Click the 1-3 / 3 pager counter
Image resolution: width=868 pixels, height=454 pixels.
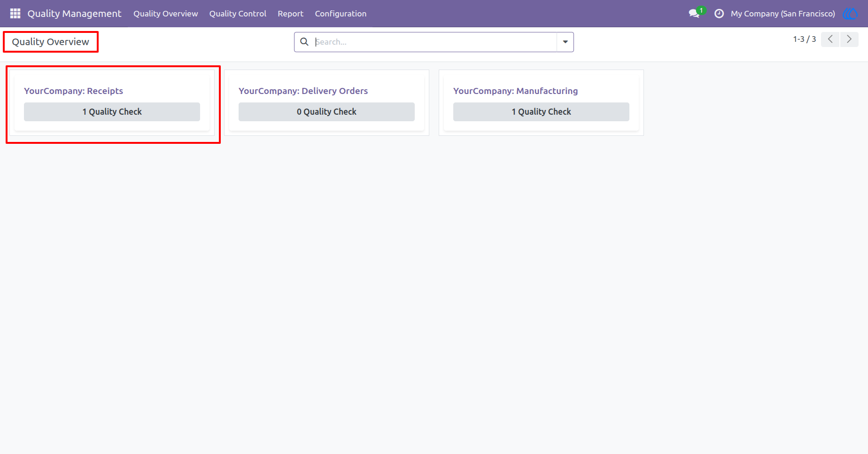[x=804, y=39]
